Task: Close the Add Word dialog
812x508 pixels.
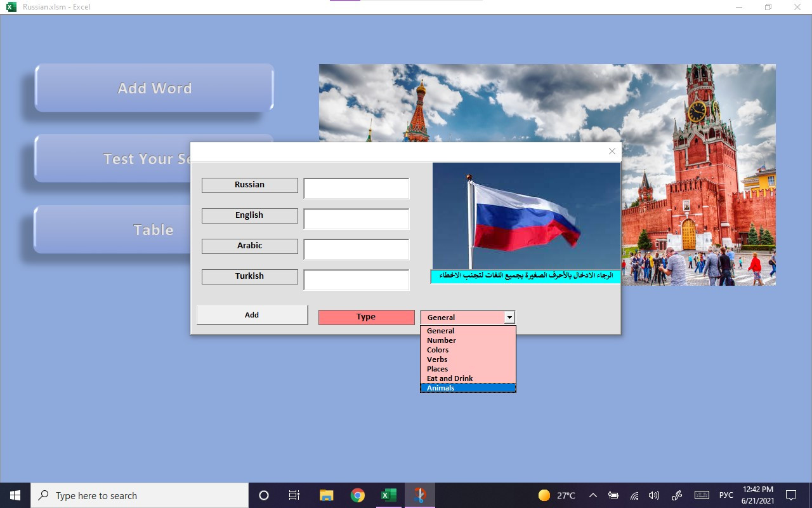Action: pyautogui.click(x=612, y=151)
